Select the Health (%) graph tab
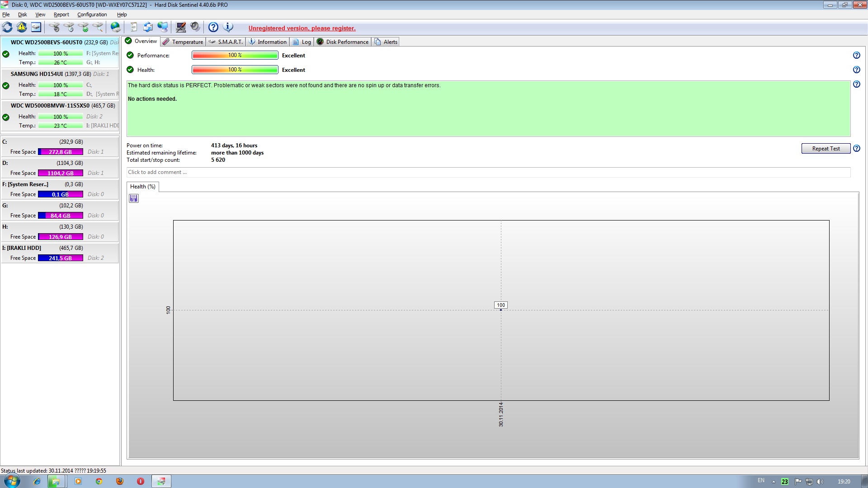Image resolution: width=868 pixels, height=488 pixels. pos(143,187)
